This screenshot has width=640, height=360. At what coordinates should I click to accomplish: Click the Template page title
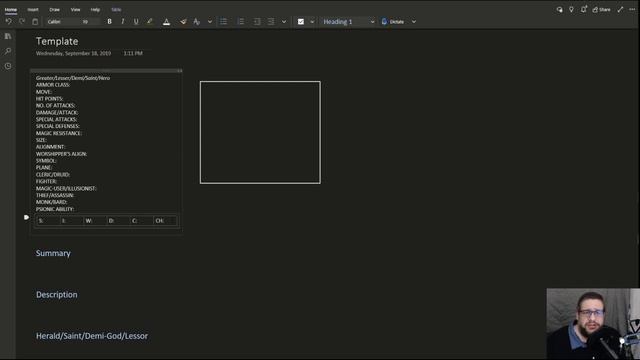[57, 41]
